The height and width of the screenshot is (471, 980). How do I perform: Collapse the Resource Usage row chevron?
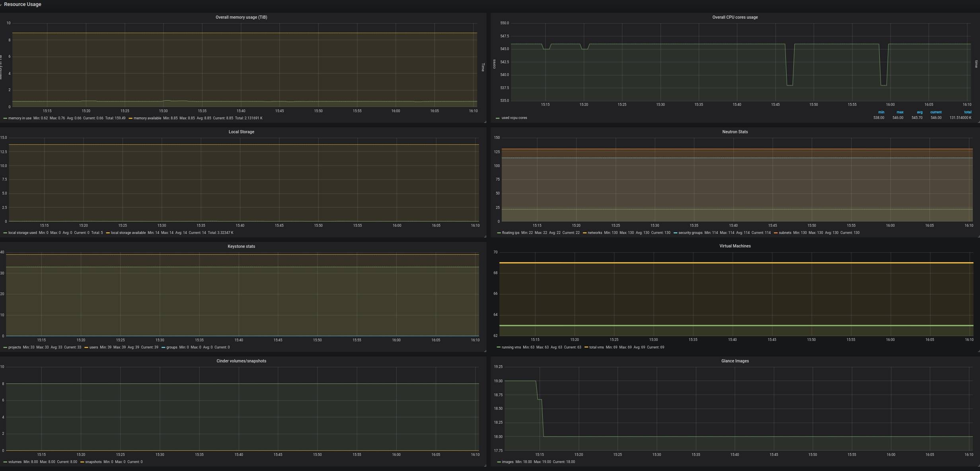click(x=1, y=4)
